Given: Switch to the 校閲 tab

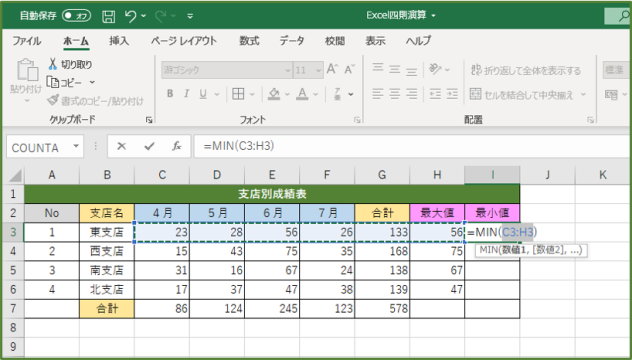Looking at the screenshot, I should point(335,41).
